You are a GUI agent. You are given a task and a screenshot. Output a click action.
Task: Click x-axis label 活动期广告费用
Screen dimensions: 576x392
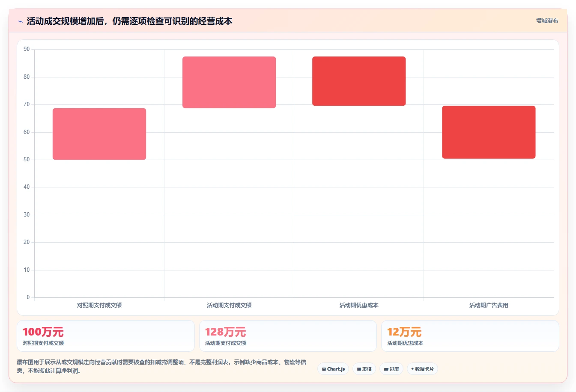489,305
